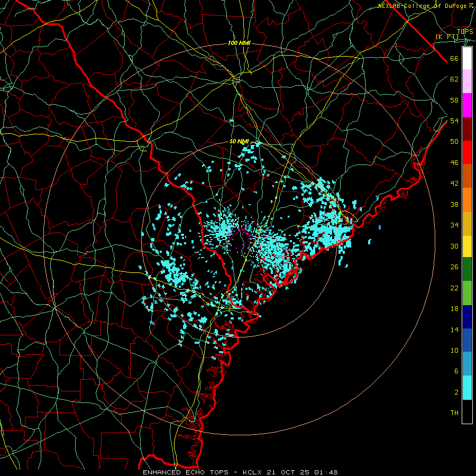Click the legend value 6
The height and width of the screenshot is (476, 476).
456,371
